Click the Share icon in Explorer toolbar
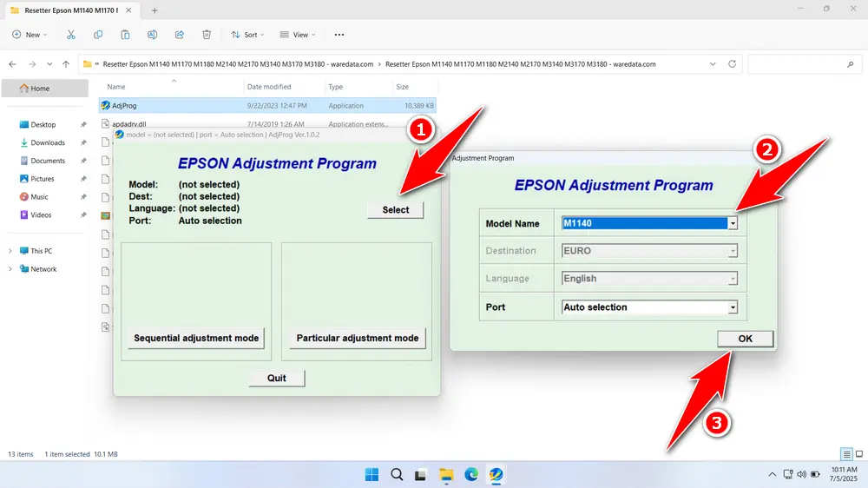The image size is (868, 488). (180, 35)
